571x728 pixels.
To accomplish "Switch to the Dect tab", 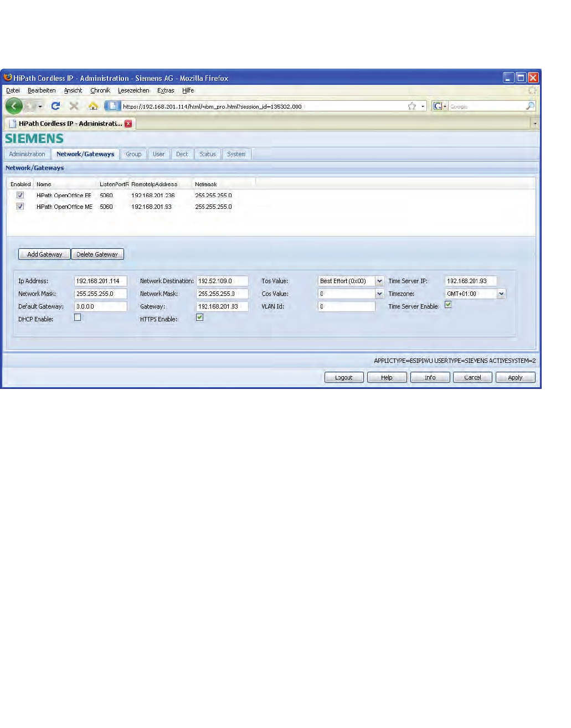I will pyautogui.click(x=182, y=154).
